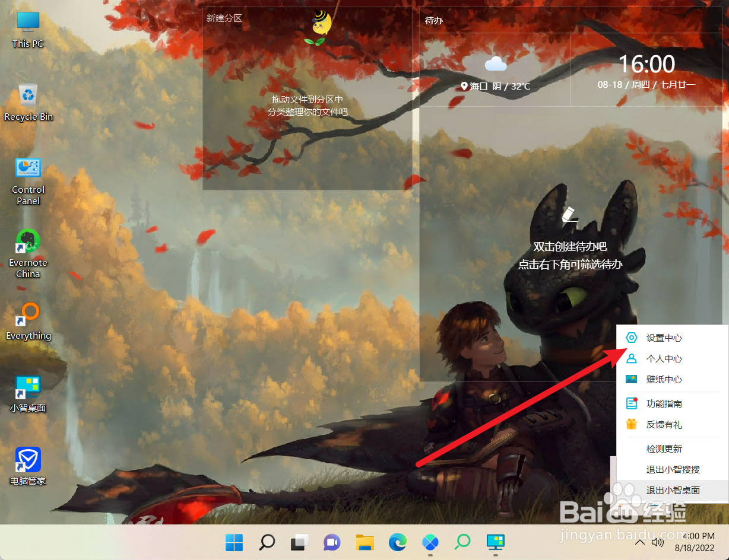Select the 小智桌面 desktop shortcut
This screenshot has height=560, width=729.
[28, 394]
